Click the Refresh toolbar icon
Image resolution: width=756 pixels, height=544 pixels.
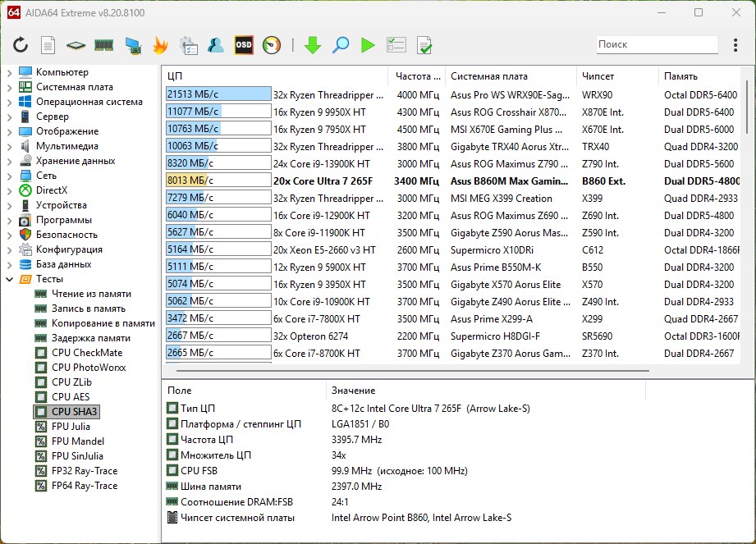click(x=21, y=45)
